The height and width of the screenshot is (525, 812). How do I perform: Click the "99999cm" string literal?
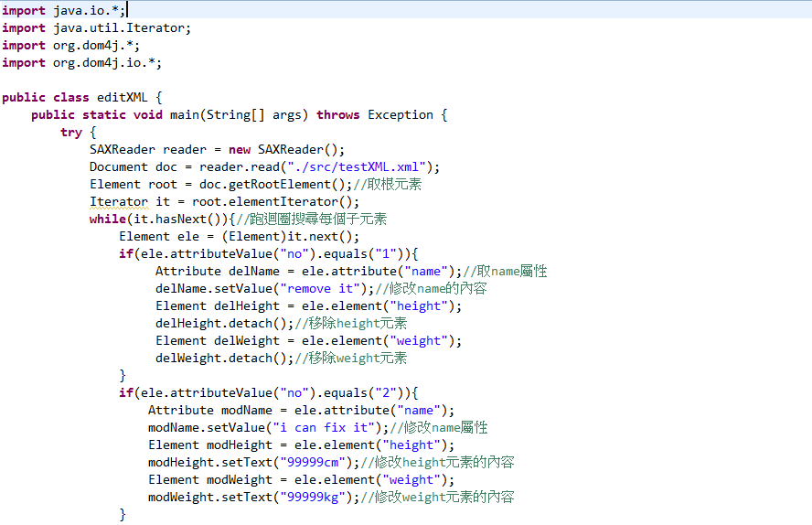click(x=312, y=463)
